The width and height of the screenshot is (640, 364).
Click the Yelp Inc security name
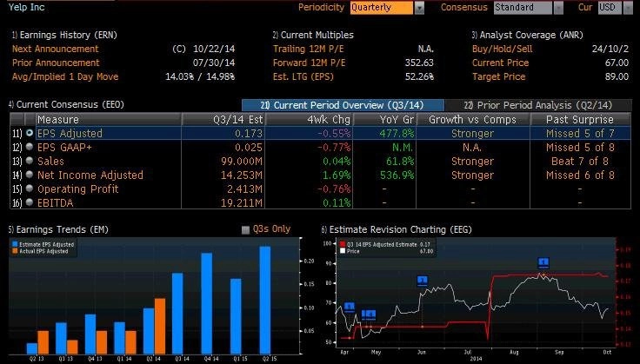(27, 7)
